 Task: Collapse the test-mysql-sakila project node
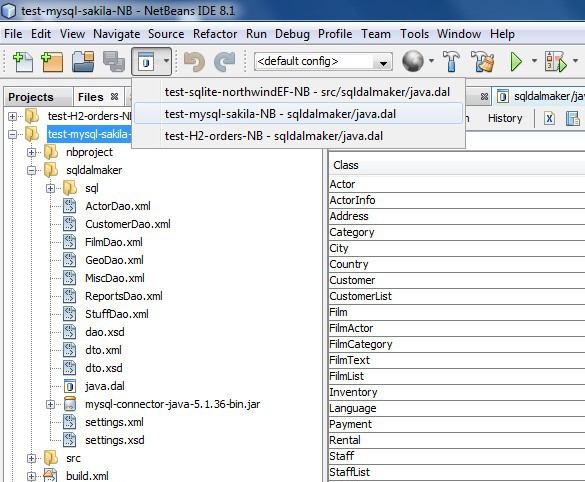[12, 134]
